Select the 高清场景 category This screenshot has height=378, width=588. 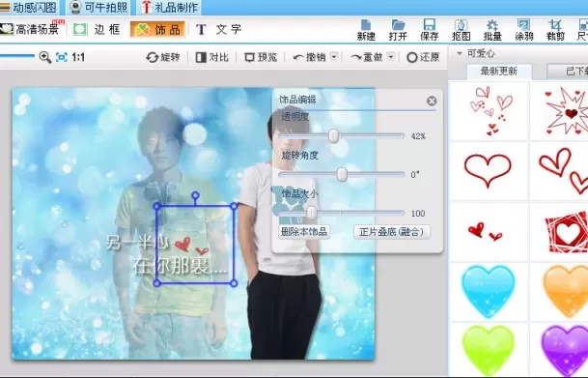tap(32, 29)
